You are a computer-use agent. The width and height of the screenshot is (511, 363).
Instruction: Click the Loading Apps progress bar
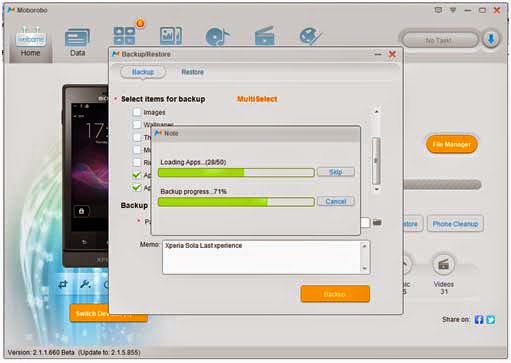(x=236, y=172)
